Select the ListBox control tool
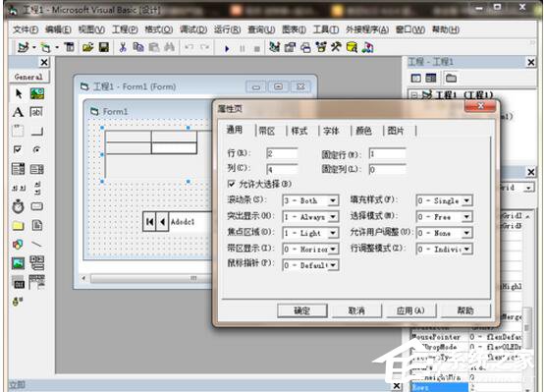This screenshot has height=392, width=544. pyautogui.click(x=36, y=169)
